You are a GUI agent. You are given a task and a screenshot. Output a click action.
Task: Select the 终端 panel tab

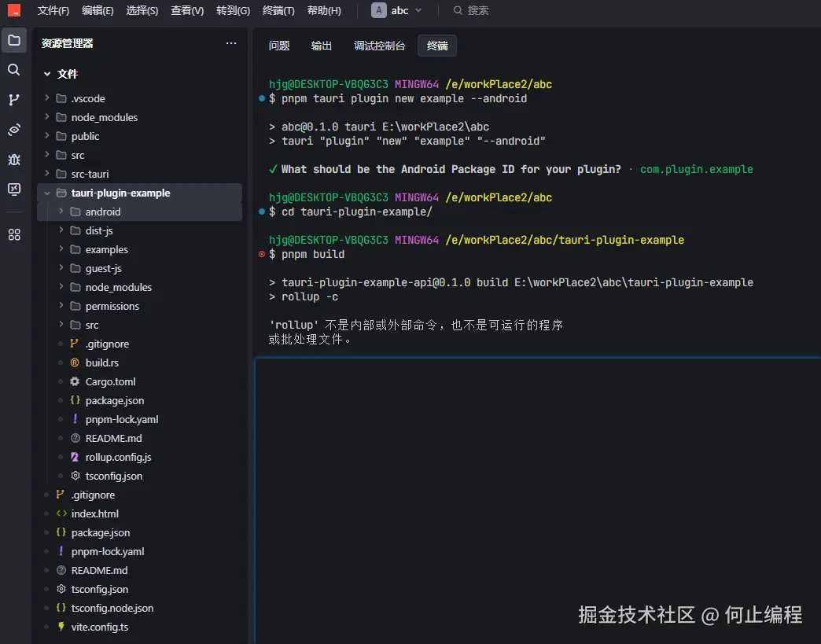pyautogui.click(x=437, y=46)
